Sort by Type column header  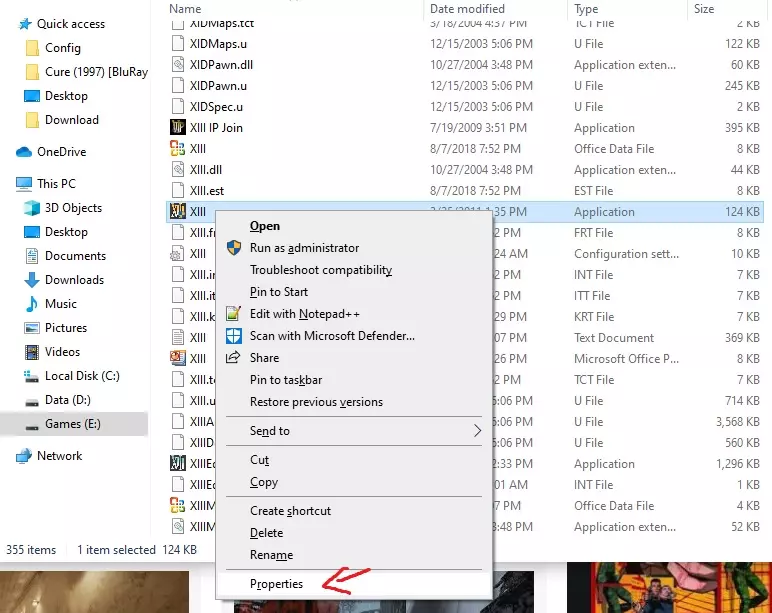pyautogui.click(x=586, y=9)
